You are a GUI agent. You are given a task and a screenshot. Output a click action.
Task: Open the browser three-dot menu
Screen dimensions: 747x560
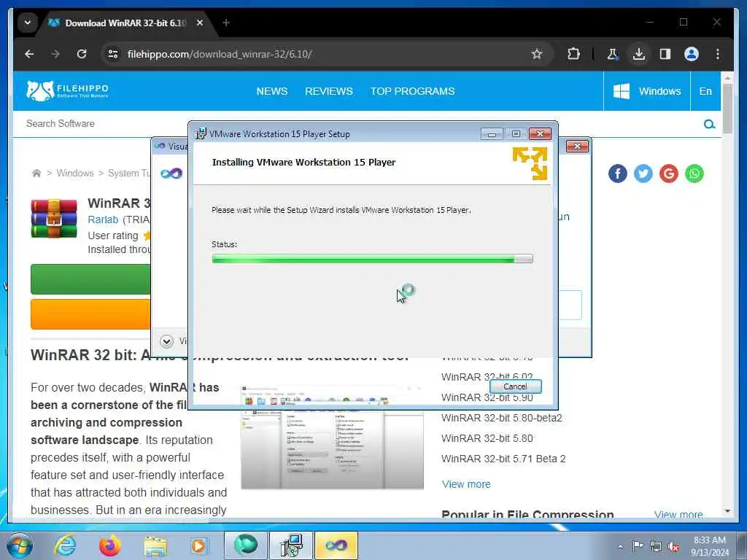[718, 54]
